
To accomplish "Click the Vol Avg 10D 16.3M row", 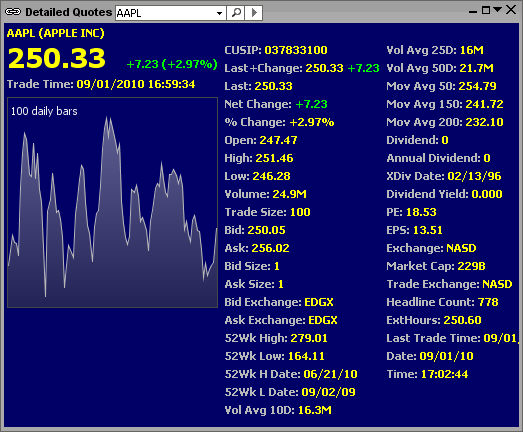I will [x=278, y=410].
